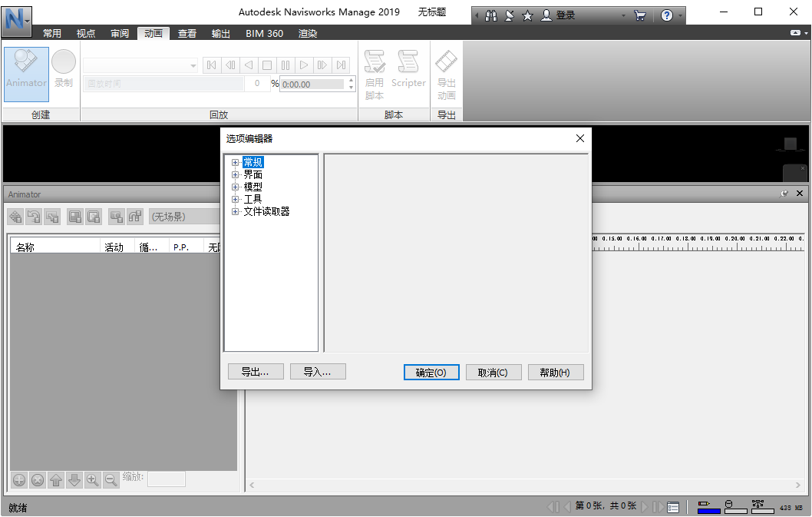
Task: Expand the 文件读取器 tree node
Action: tap(235, 211)
